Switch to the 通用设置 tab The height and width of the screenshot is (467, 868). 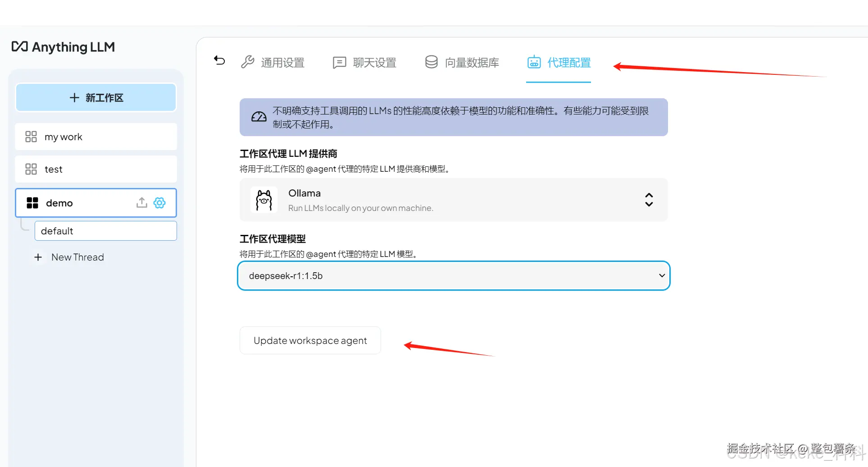pos(282,62)
